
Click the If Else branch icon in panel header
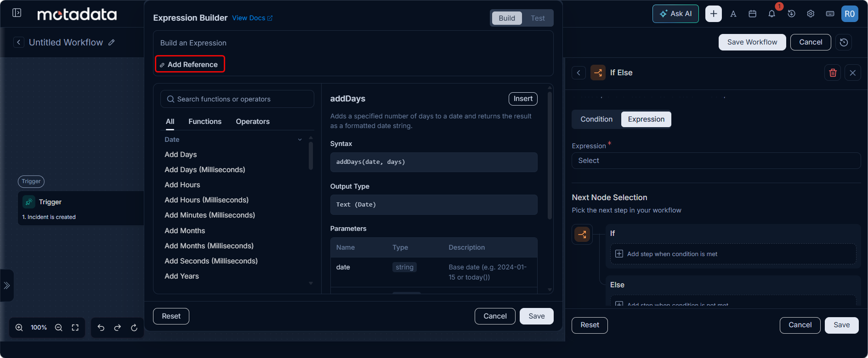598,73
